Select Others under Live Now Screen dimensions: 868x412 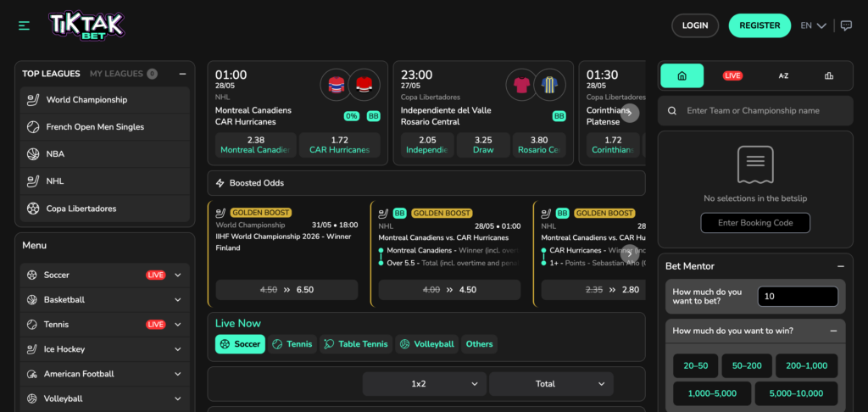pos(480,344)
